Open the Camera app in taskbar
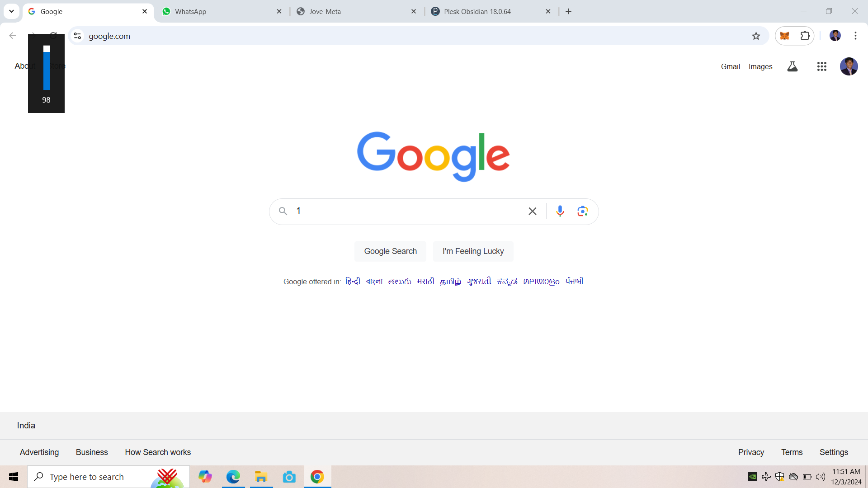Screen dimensions: 868x488 (x=289, y=477)
